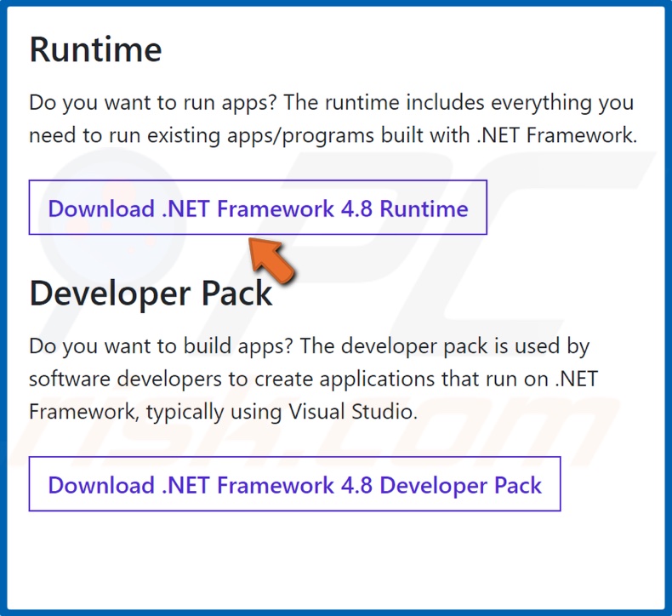Screen dimensions: 672x616
Task: Click the paragraph starting 'Do you want to run apps?'
Action: click(x=333, y=119)
